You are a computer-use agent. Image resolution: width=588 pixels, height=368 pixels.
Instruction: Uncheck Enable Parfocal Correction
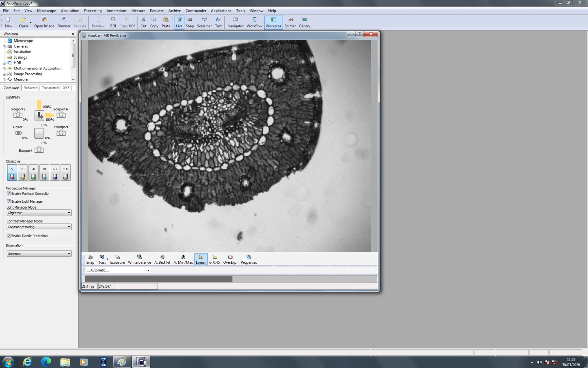9,193
